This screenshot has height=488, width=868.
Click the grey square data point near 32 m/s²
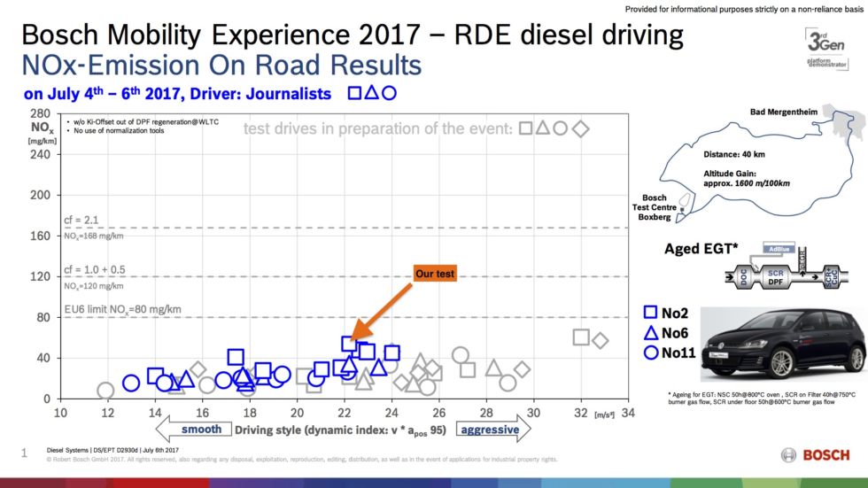coord(581,337)
